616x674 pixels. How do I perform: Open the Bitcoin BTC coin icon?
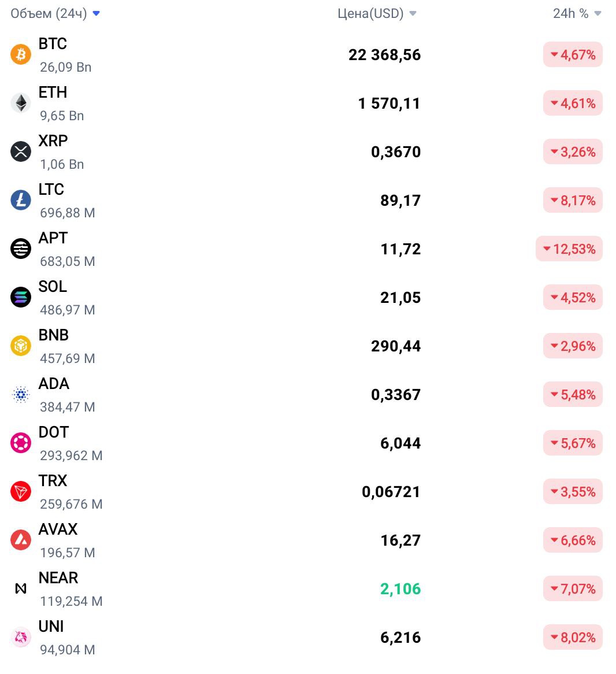pos(21,54)
